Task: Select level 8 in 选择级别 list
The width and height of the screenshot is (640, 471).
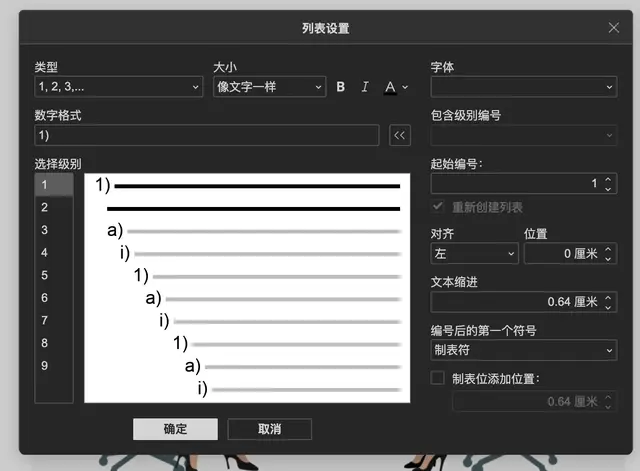Action: (x=54, y=343)
